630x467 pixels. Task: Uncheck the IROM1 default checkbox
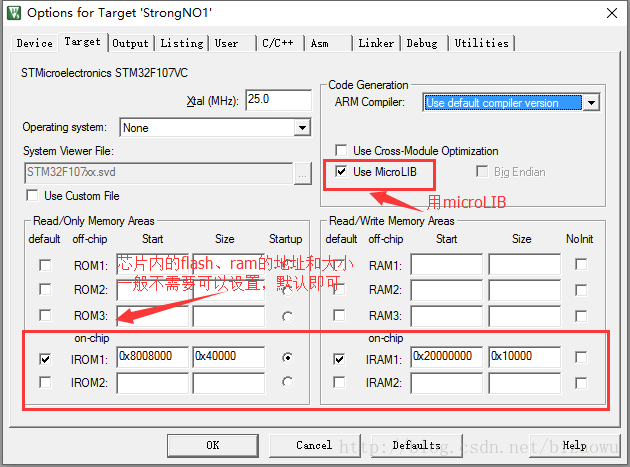click(45, 359)
